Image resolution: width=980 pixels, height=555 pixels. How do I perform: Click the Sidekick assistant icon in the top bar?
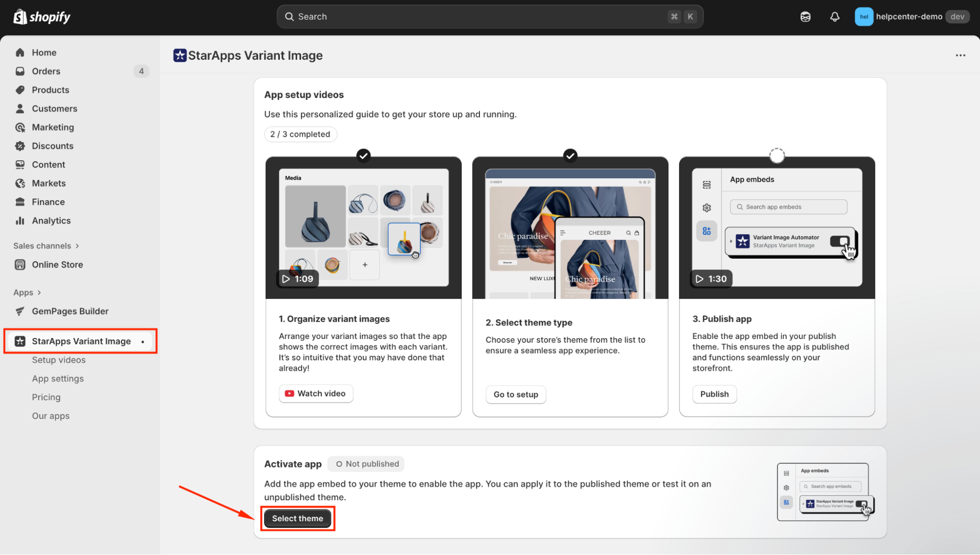(805, 17)
